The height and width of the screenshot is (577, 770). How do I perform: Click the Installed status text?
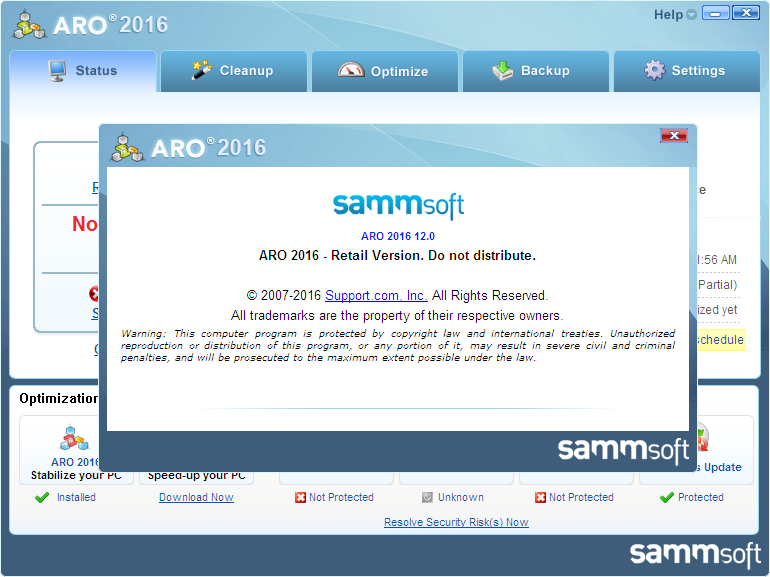[76, 497]
